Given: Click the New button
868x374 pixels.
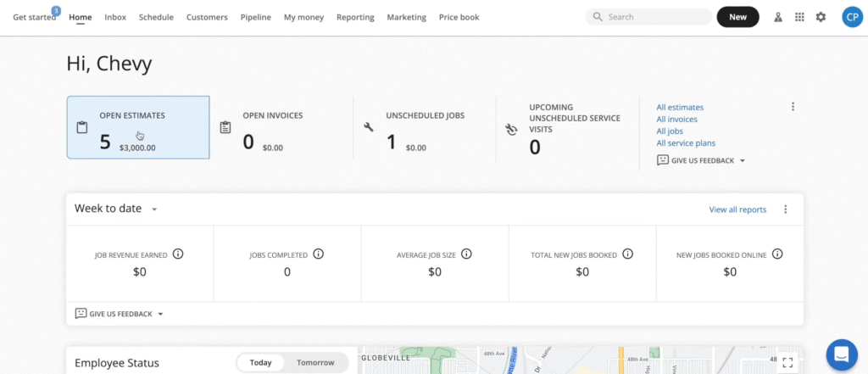Looking at the screenshot, I should click(x=738, y=17).
